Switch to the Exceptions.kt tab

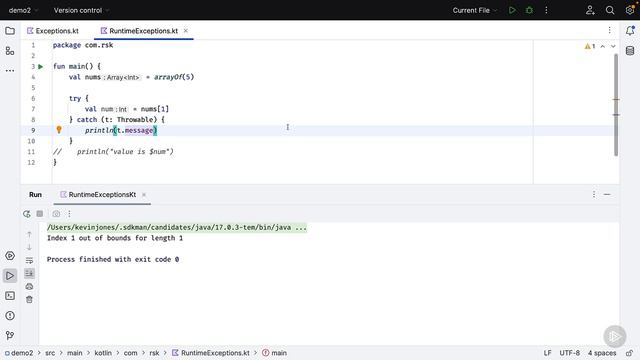[x=53, y=31]
